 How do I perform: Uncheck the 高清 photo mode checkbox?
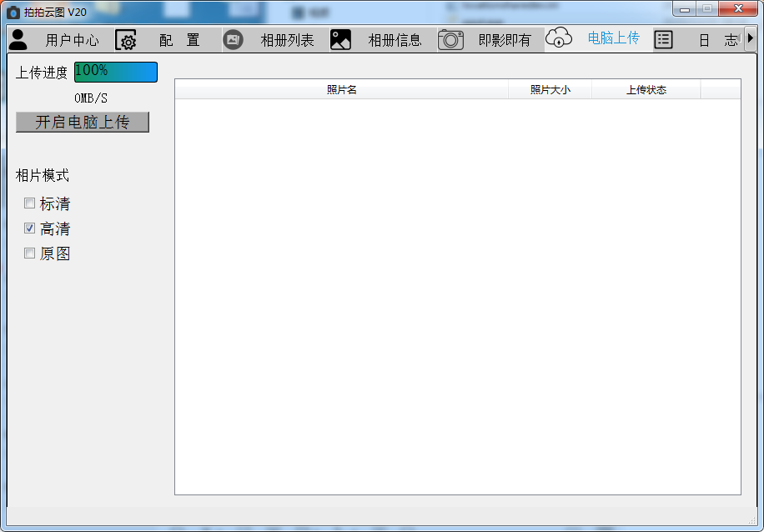coord(30,228)
